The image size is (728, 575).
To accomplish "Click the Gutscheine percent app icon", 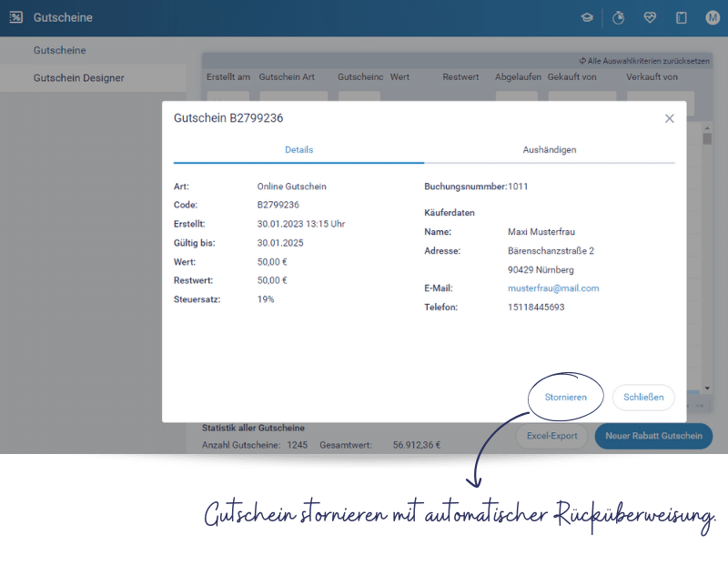I will pyautogui.click(x=15, y=17).
